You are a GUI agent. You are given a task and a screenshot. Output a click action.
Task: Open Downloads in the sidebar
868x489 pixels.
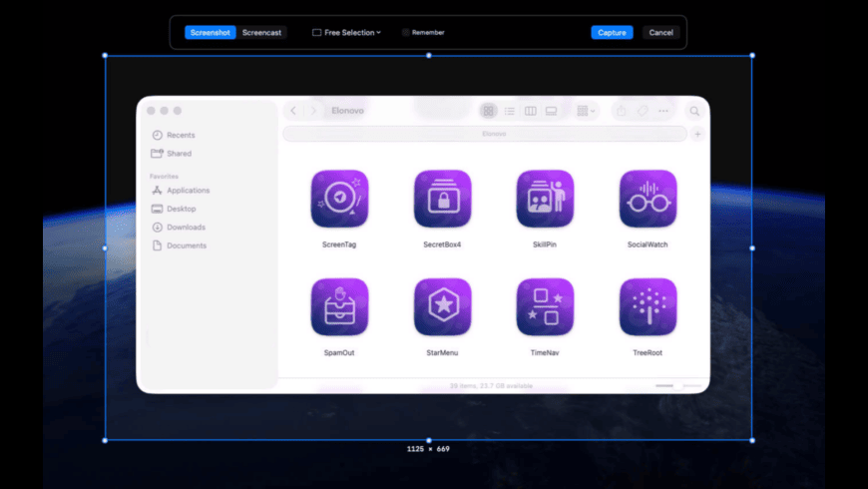(x=179, y=228)
